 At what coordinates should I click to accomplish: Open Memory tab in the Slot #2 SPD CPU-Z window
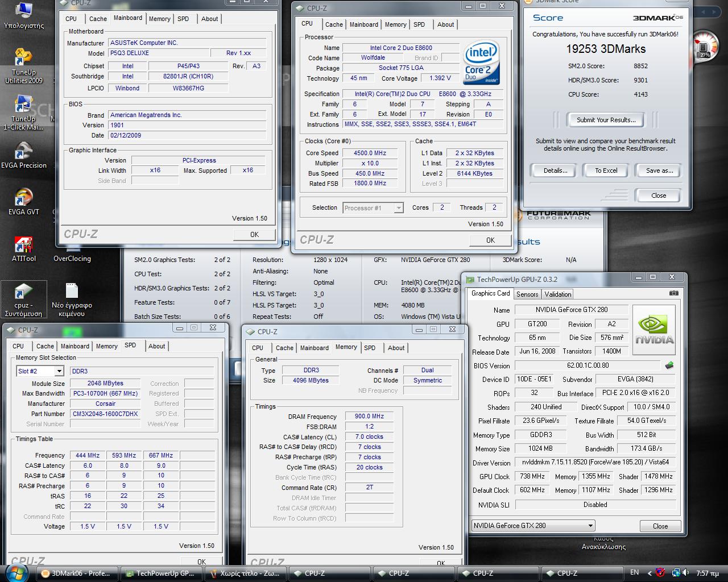[x=106, y=346]
